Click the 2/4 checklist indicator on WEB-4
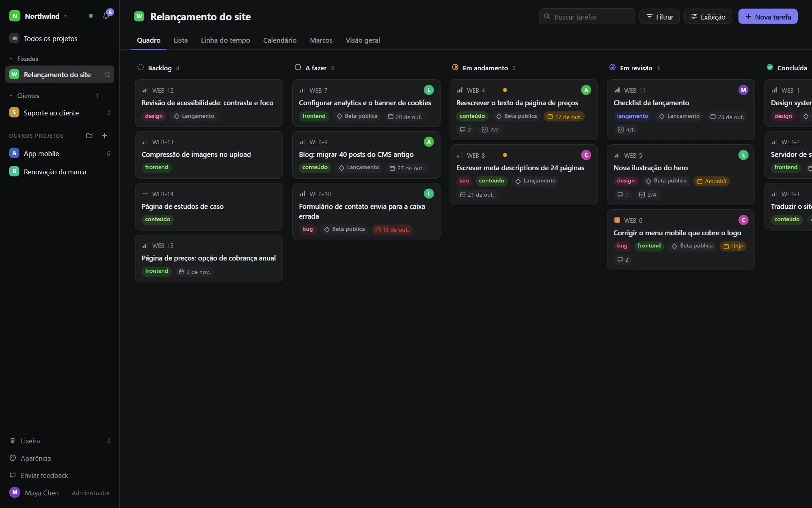 (490, 130)
